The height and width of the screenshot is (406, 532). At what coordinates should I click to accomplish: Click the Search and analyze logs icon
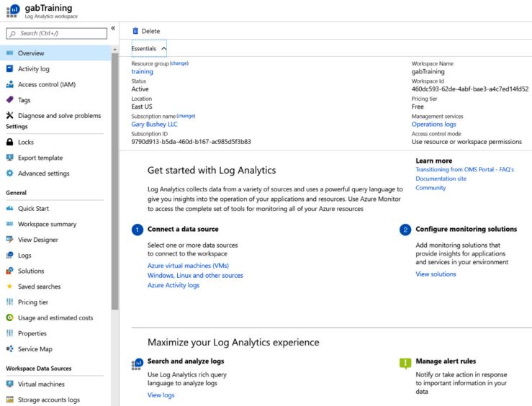coord(137,364)
